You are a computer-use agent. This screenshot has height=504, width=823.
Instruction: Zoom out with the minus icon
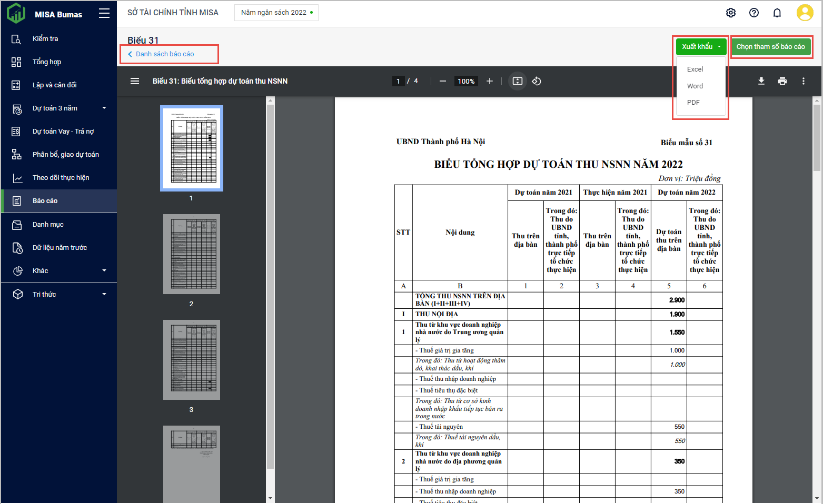tap(442, 81)
